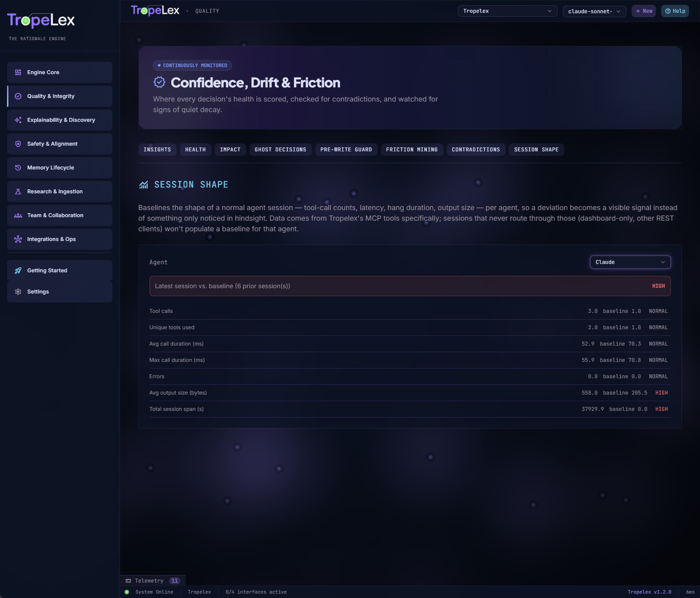Screen dimensions: 700x598
Task: Expand the Telemetry panel with count 11
Action: (153, 581)
